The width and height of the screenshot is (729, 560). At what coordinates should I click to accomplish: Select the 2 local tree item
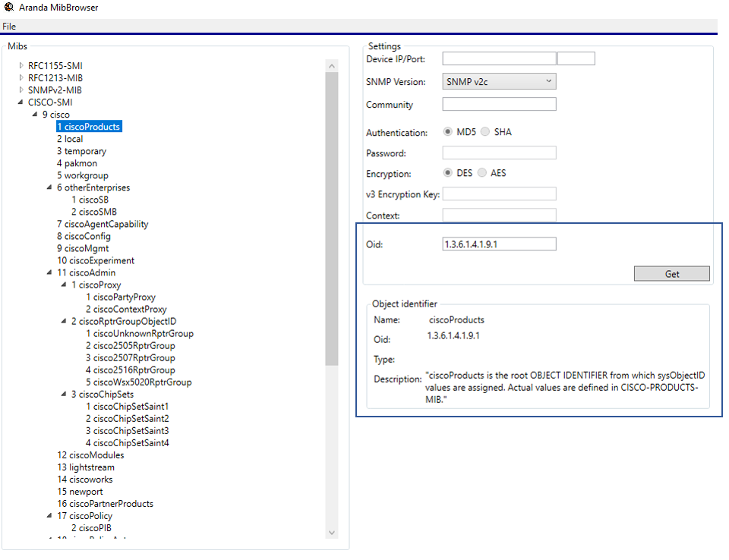[x=70, y=139]
